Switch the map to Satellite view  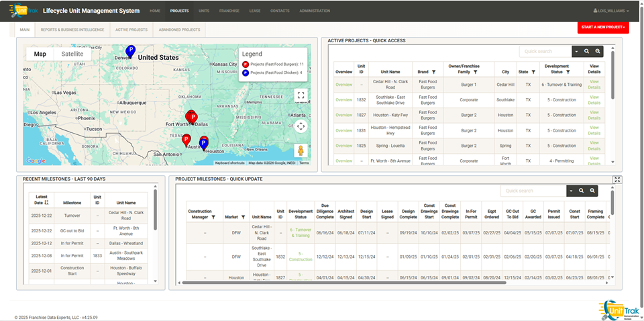[x=72, y=54]
